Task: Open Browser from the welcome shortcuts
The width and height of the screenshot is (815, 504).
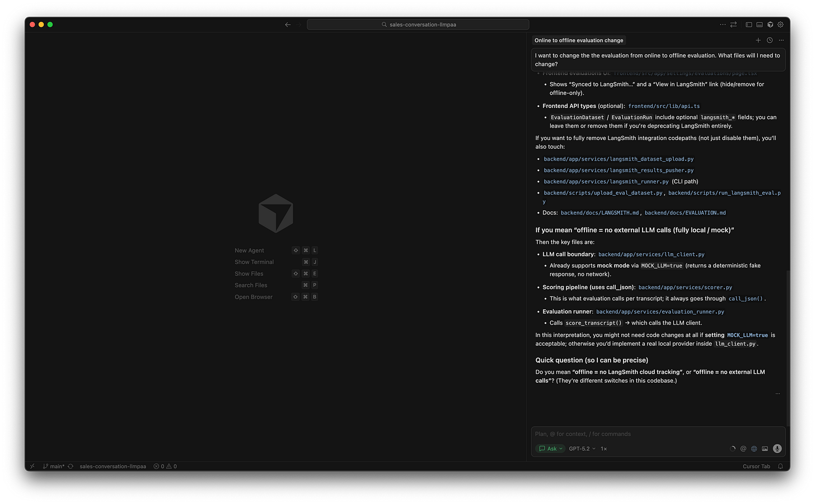Action: point(254,296)
